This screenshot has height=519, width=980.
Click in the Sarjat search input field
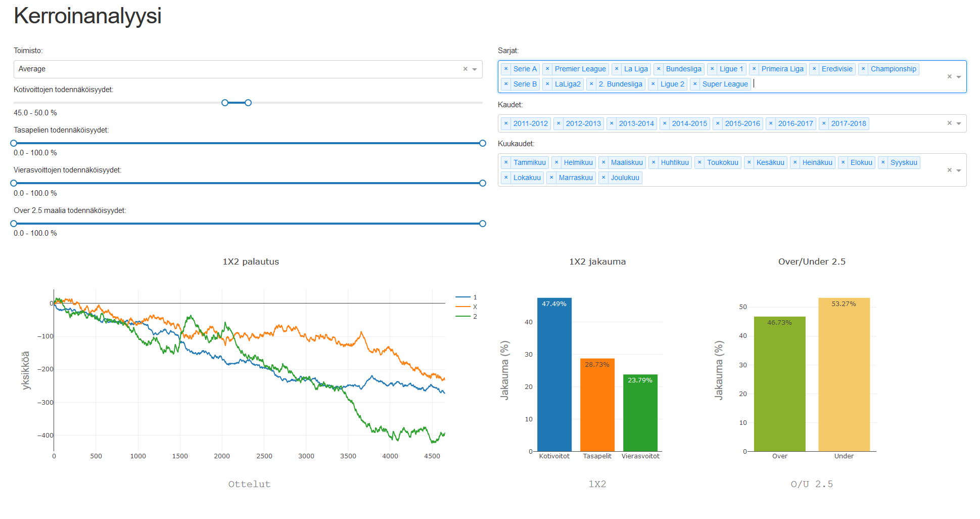coord(809,84)
